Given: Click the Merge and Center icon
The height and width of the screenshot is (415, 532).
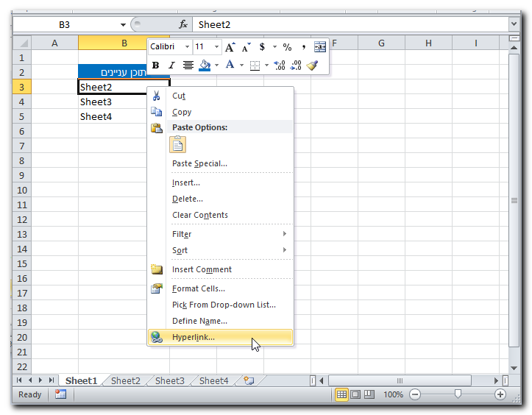Looking at the screenshot, I should click(319, 47).
